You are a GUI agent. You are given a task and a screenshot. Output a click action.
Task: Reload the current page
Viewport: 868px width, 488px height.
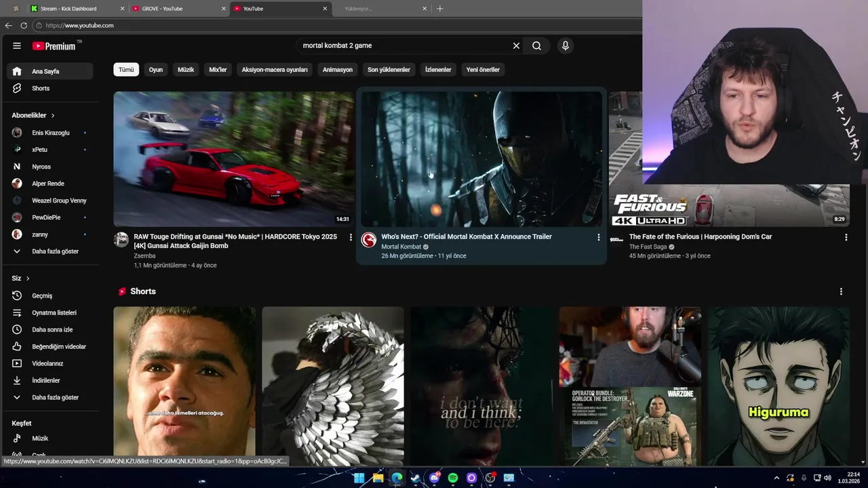(24, 25)
